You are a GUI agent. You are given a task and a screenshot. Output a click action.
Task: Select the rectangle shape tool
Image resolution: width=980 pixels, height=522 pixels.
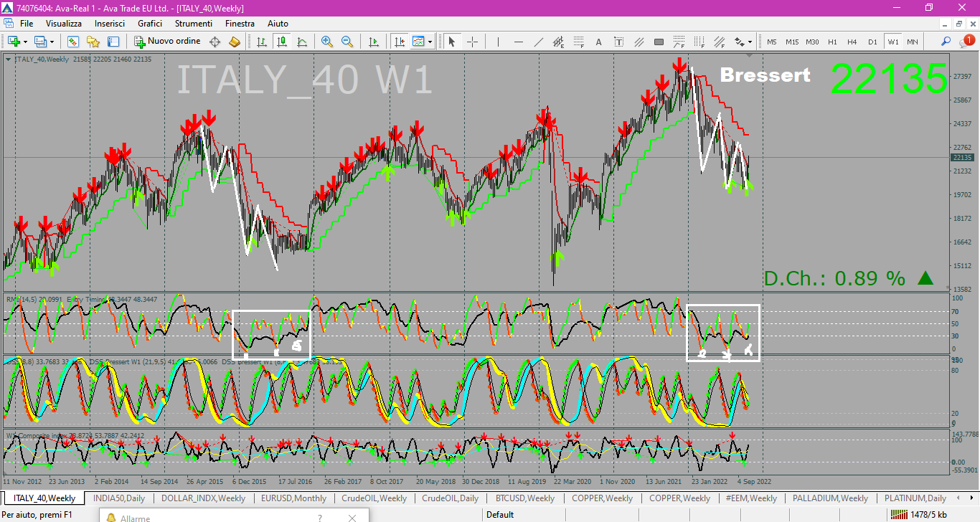(659, 42)
